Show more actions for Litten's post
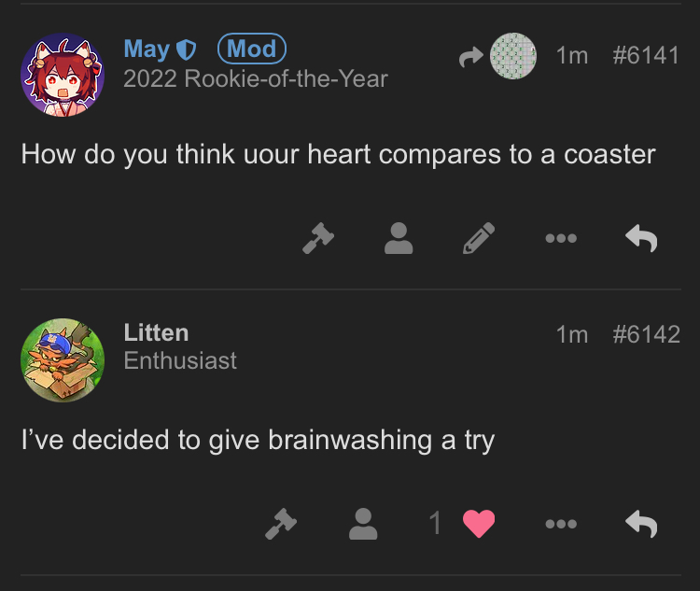The height and width of the screenshot is (591, 700). click(x=561, y=524)
